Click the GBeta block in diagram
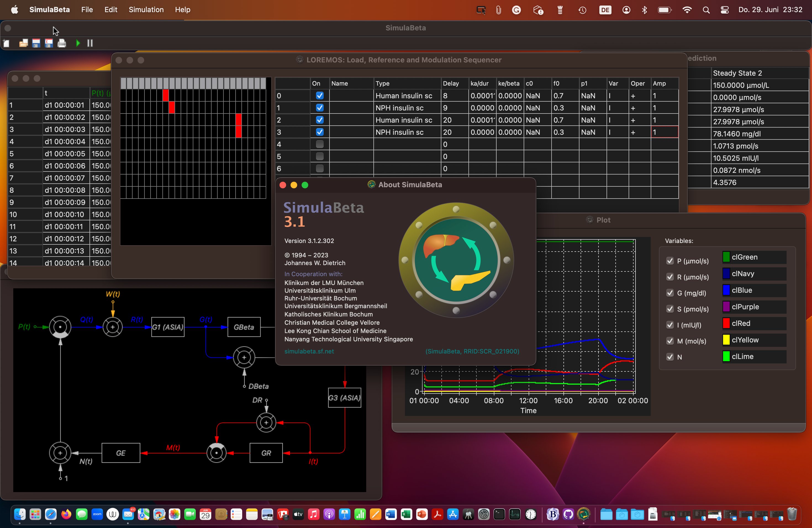Image resolution: width=812 pixels, height=528 pixels. 244,327
